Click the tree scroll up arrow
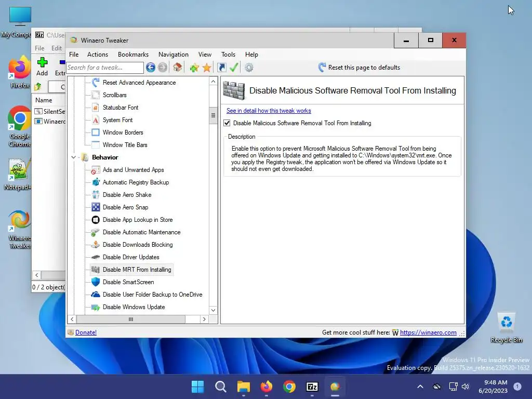This screenshot has height=399, width=532. 213,82
